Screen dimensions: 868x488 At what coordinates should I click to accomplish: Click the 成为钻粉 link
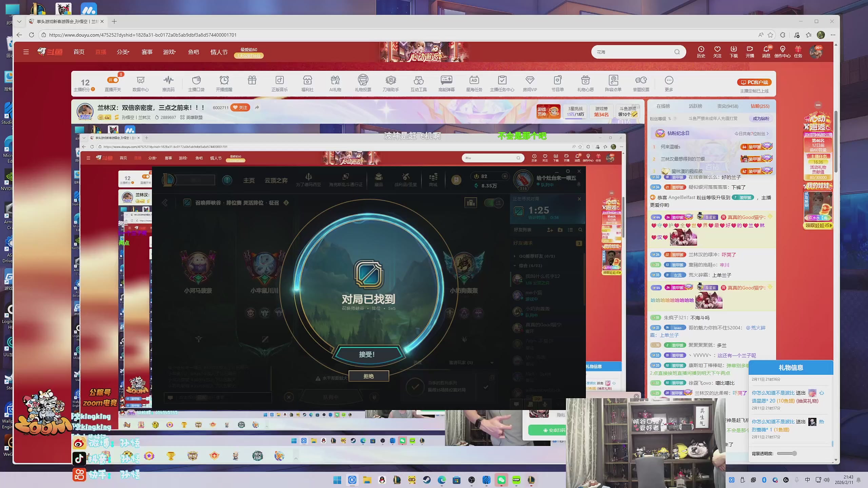[761, 119]
